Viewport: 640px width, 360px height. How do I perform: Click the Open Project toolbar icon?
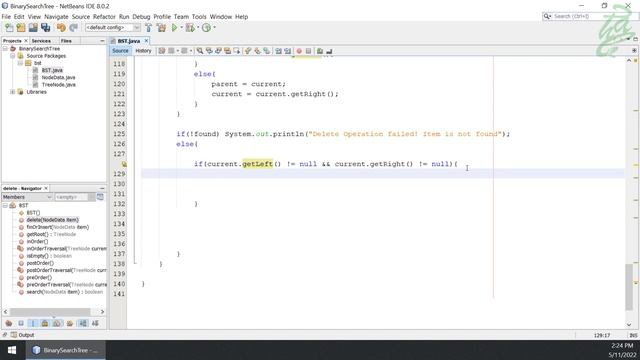click(x=33, y=28)
